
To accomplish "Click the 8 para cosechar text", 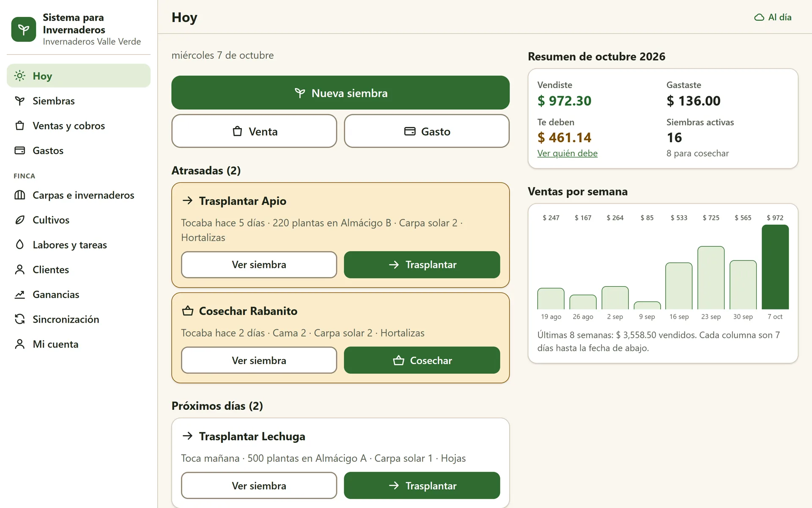I will pos(697,153).
